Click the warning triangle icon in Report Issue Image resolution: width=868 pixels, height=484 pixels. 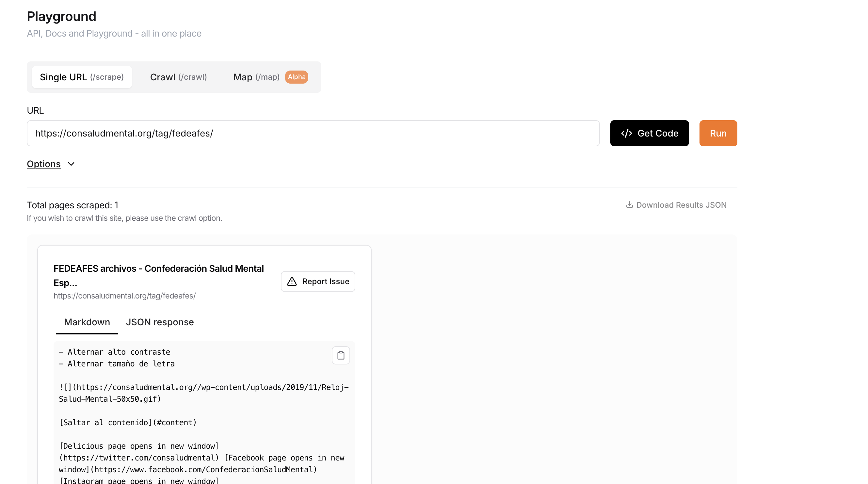pos(292,282)
